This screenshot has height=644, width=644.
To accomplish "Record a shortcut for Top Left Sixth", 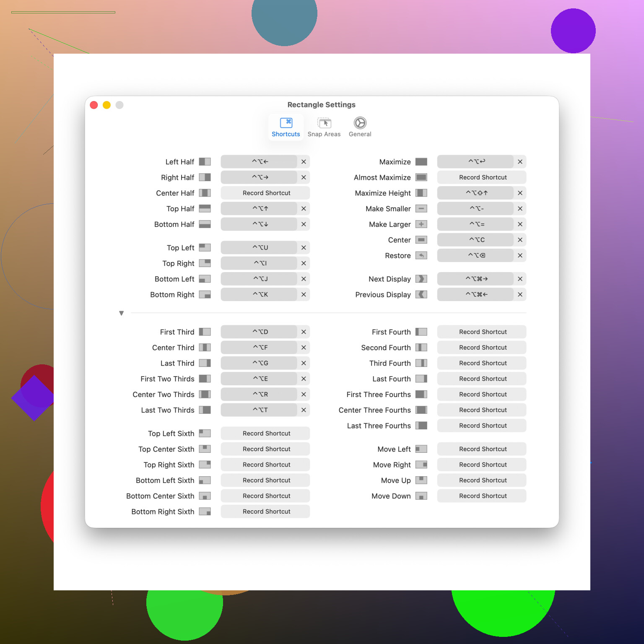I will [265, 434].
